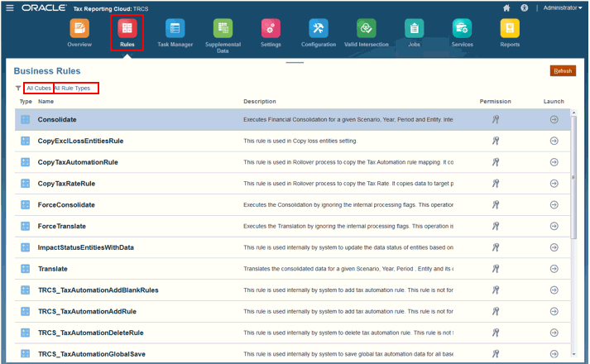590x364 pixels.
Task: Open permissions for ForceTranslate
Action: coord(496,226)
